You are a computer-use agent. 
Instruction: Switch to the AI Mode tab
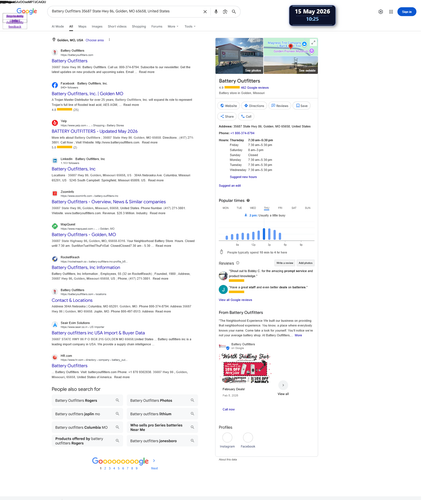58,27
